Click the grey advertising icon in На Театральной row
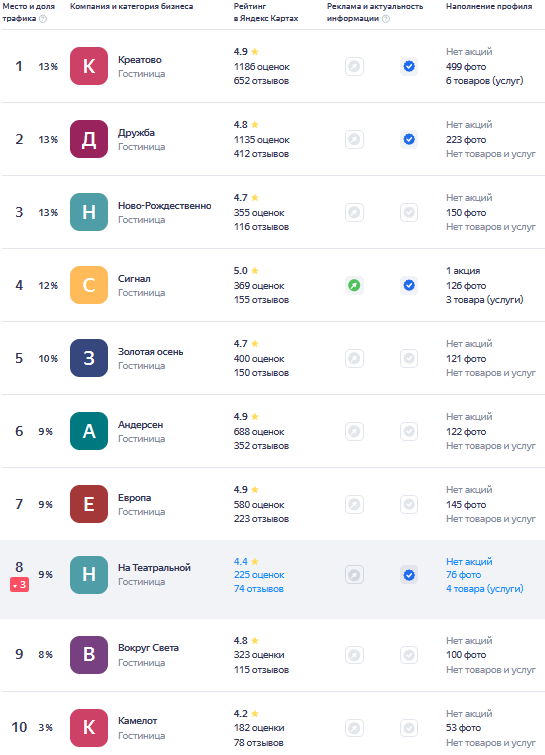The height and width of the screenshot is (755, 545). click(x=354, y=575)
